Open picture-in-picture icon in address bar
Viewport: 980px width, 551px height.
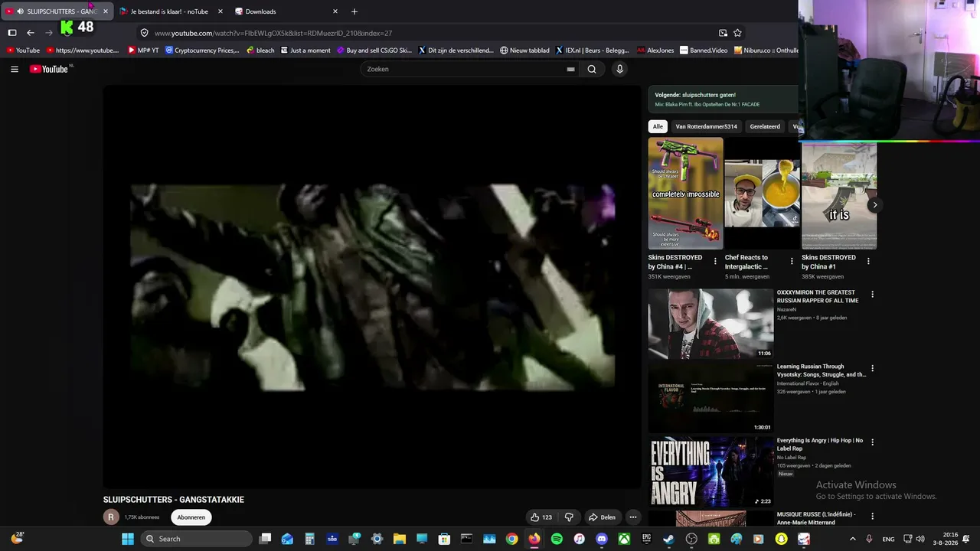coord(723,33)
